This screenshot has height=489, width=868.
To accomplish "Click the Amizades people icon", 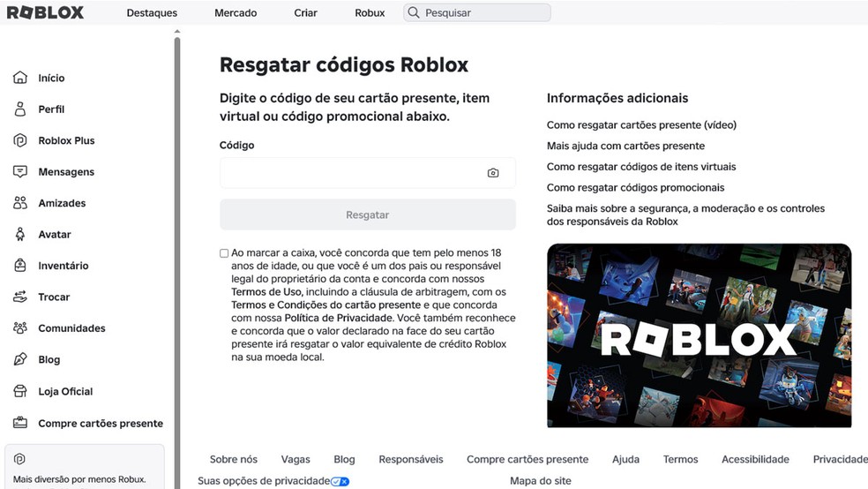I will pyautogui.click(x=20, y=203).
